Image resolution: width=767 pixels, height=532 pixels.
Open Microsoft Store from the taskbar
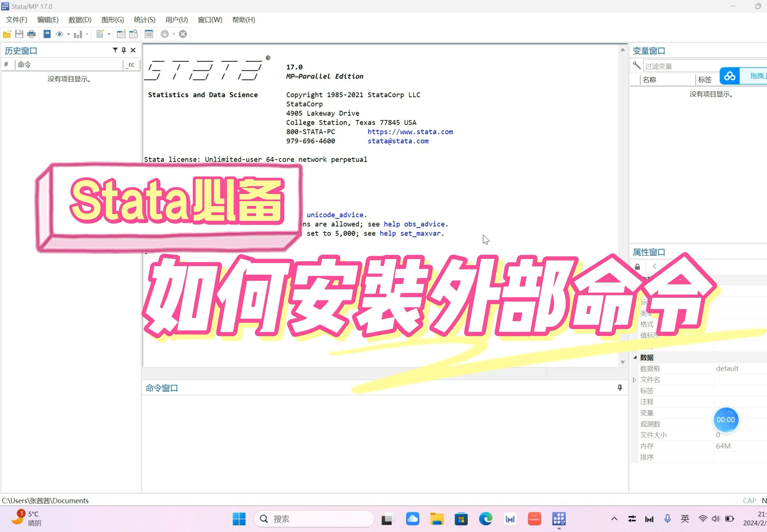tap(461, 519)
